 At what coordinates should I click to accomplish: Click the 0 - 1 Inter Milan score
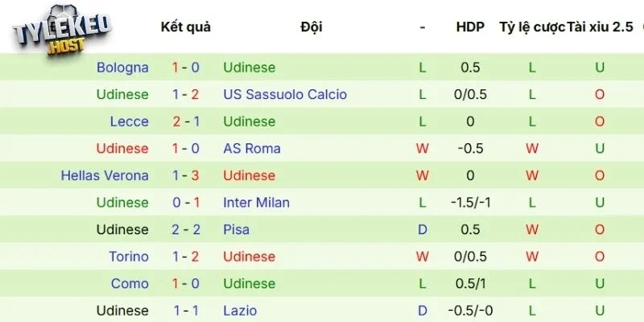coord(186,202)
